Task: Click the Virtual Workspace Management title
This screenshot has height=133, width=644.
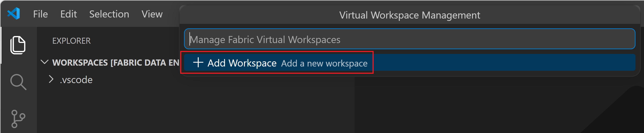Action: 409,15
